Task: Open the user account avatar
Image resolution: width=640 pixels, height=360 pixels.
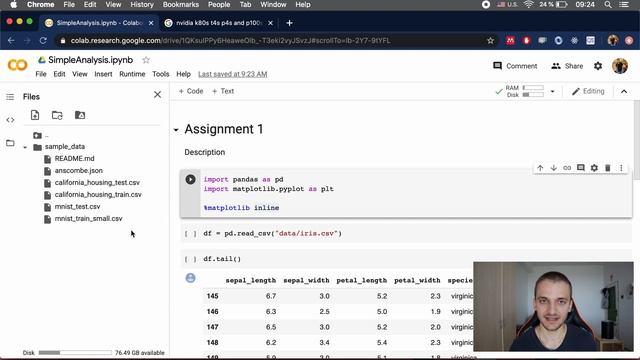Action: 620,66
